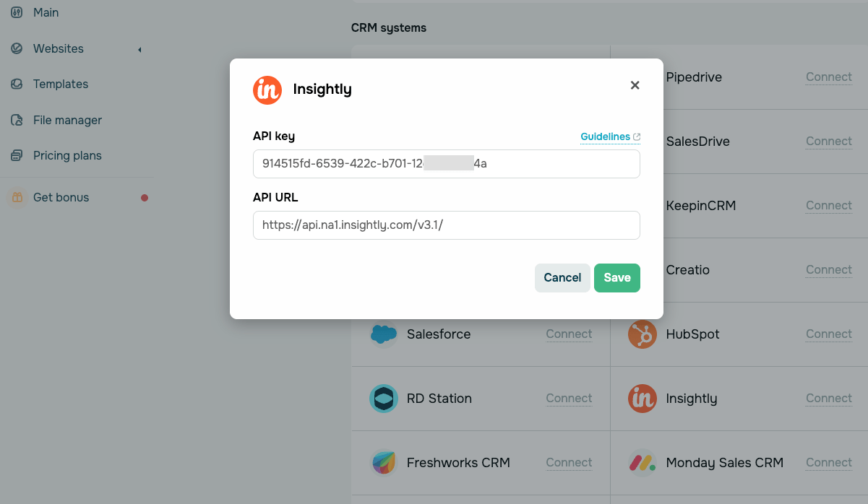Click the Insightly logo in the CRM list
Image resolution: width=868 pixels, height=504 pixels.
click(643, 399)
